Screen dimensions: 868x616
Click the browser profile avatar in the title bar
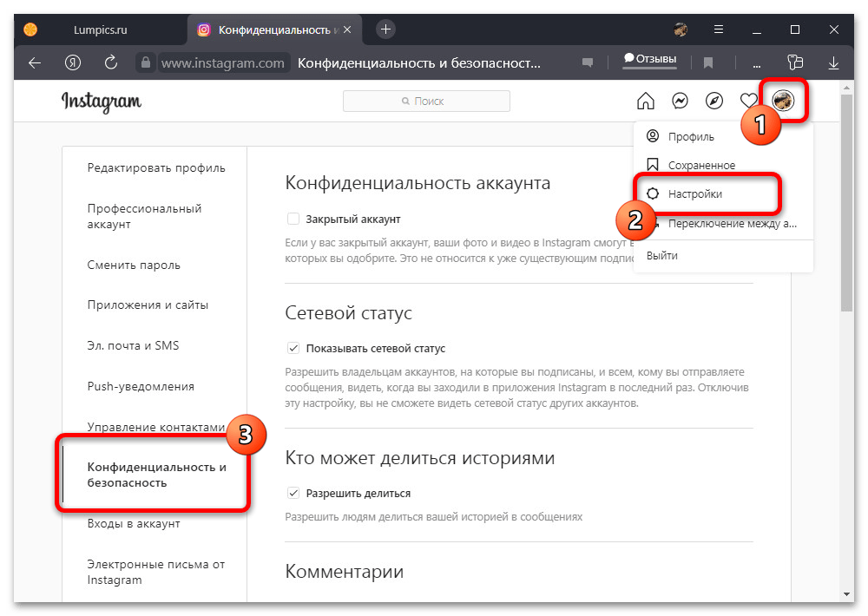click(x=681, y=29)
